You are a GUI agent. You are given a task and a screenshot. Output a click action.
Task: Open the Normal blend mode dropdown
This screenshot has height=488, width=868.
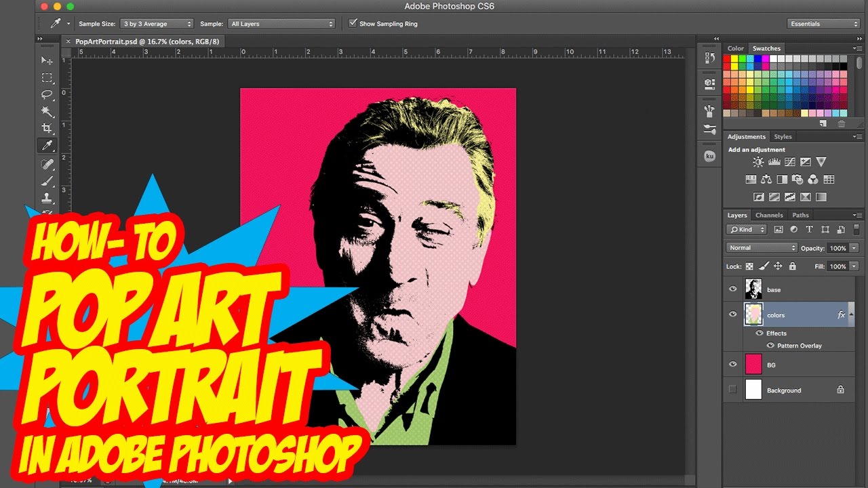click(762, 248)
